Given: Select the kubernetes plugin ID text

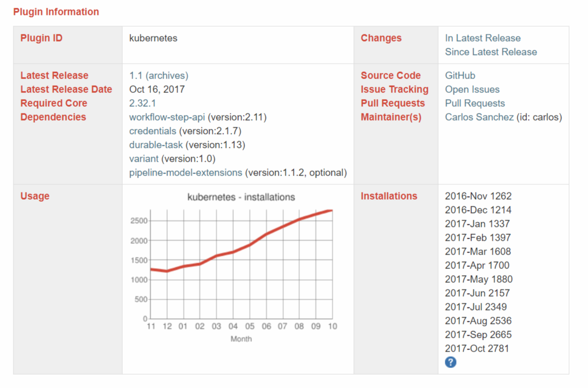Looking at the screenshot, I should (154, 38).
